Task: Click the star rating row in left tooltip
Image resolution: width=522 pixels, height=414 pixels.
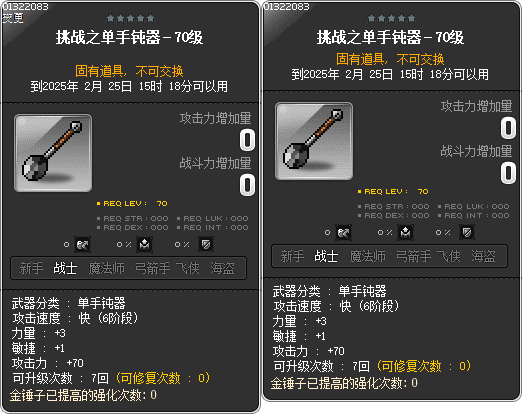Action: [131, 18]
